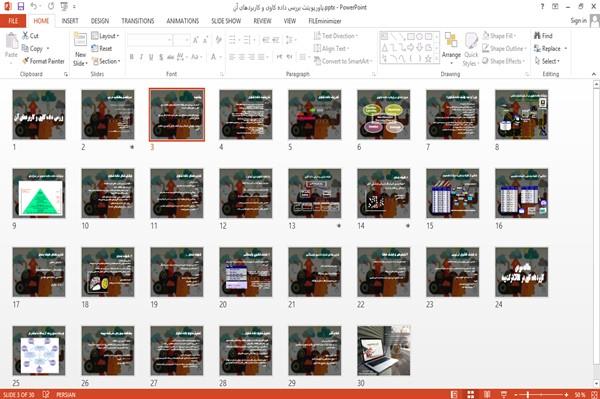Toggle Underline formatting
Screen dimensions: 600x399
click(151, 57)
